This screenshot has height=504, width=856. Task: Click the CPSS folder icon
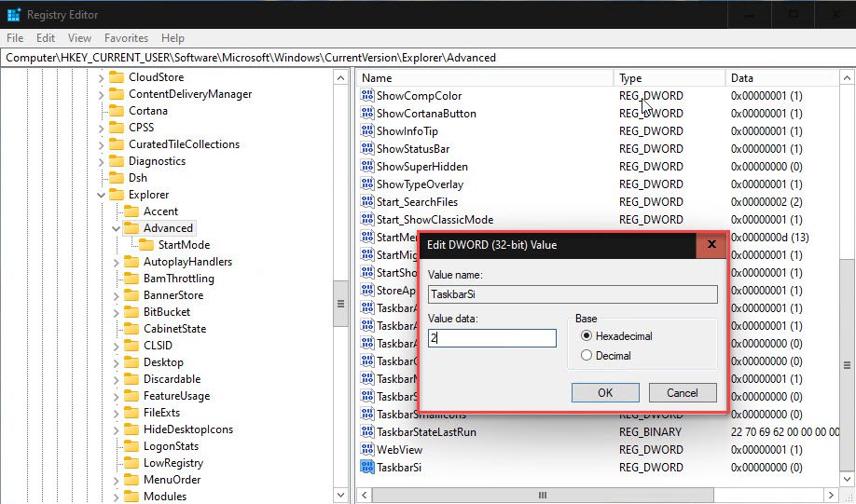coord(117,128)
